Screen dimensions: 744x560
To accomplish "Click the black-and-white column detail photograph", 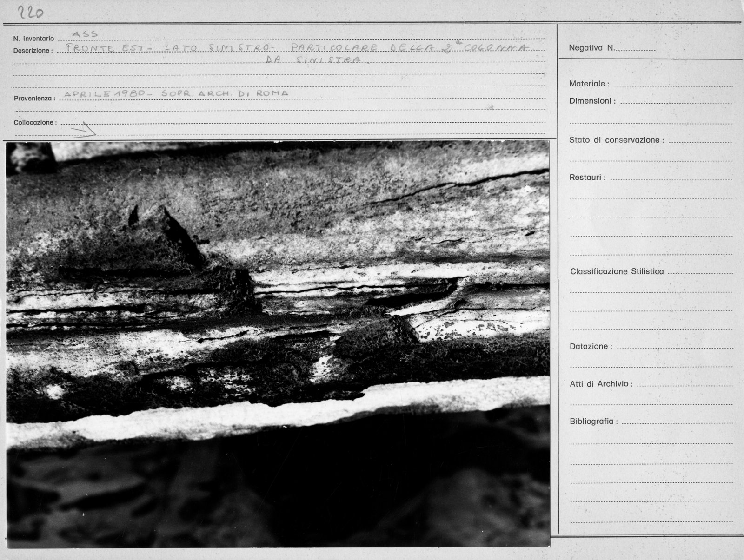I will tap(278, 344).
